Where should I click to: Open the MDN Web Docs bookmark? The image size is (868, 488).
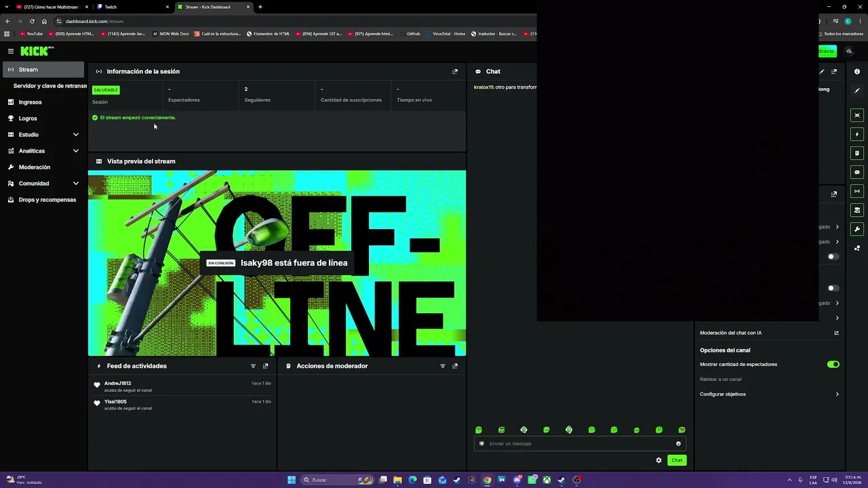tap(170, 33)
